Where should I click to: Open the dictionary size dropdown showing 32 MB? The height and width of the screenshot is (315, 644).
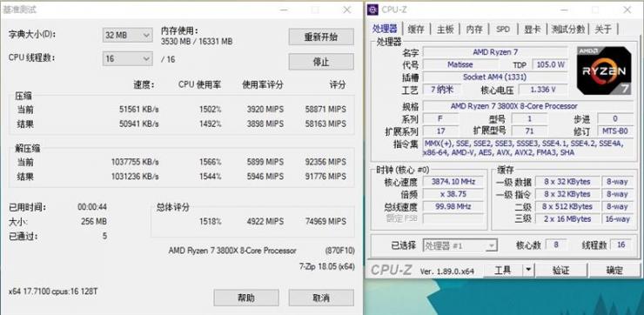[x=127, y=36]
